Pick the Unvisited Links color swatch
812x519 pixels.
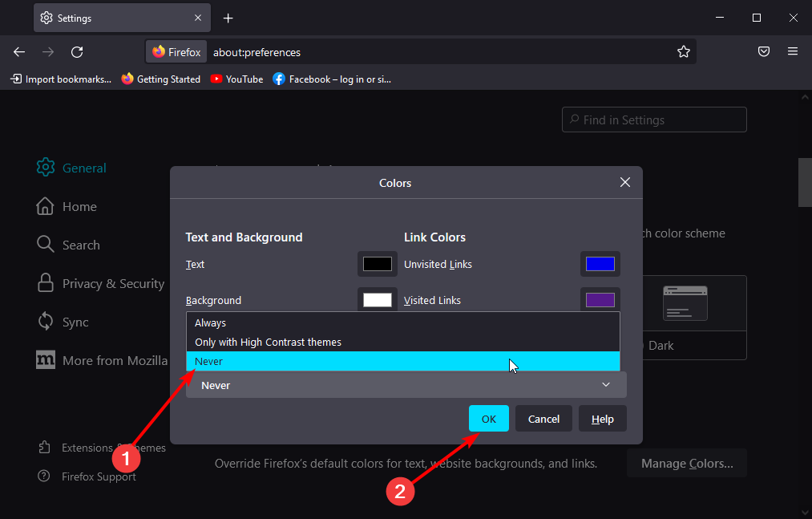coord(600,265)
